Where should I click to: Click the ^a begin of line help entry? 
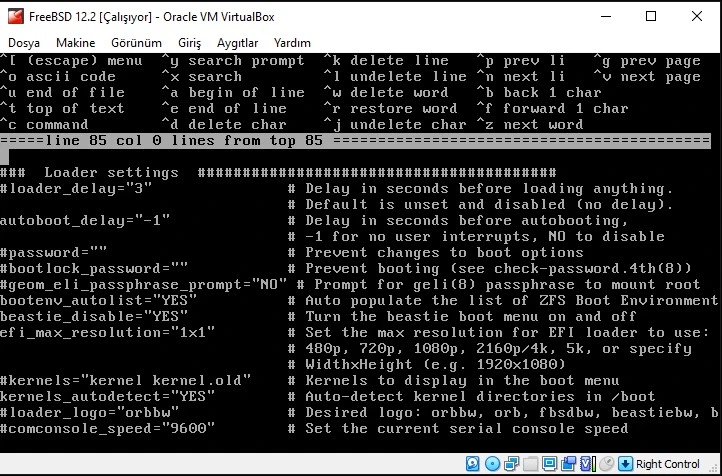(233, 93)
